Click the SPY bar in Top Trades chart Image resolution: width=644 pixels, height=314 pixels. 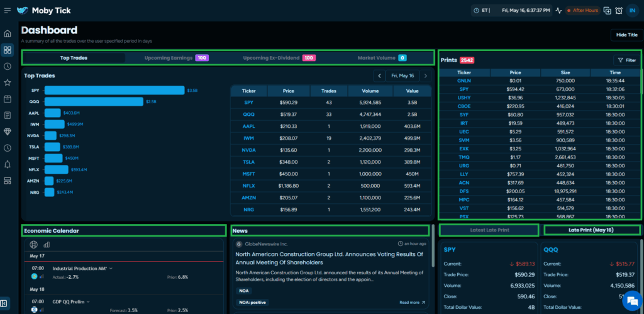coord(114,91)
